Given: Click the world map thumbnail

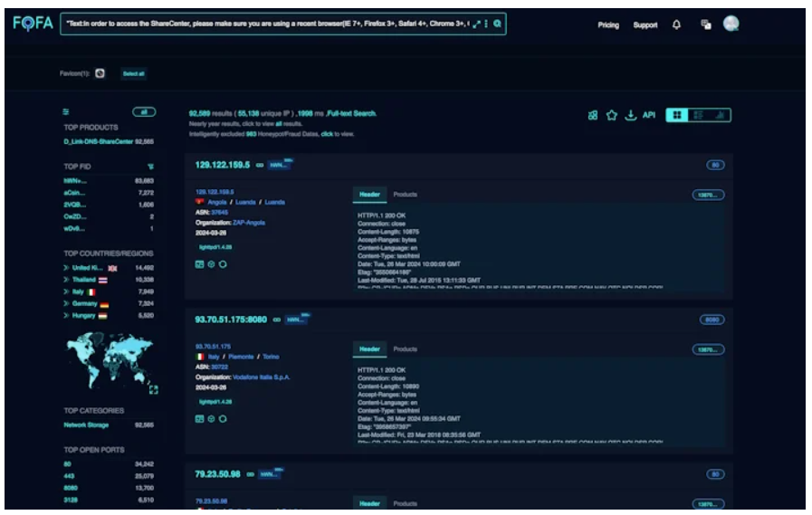Looking at the screenshot, I should [109, 360].
